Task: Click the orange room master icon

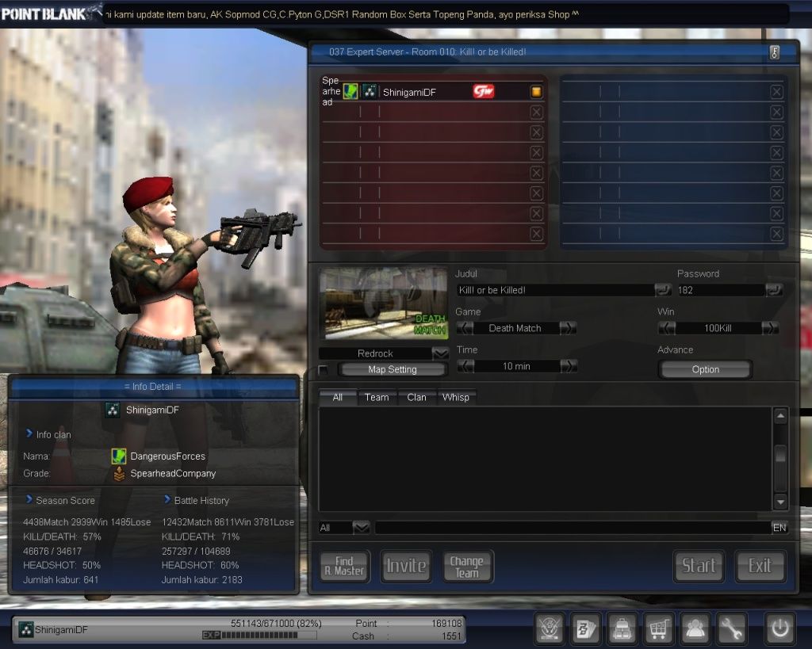Action: (x=537, y=92)
